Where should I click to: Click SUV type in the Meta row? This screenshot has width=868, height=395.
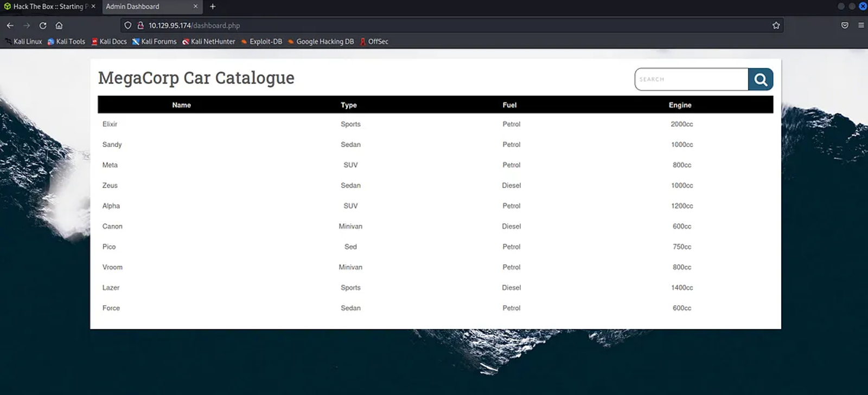350,165
